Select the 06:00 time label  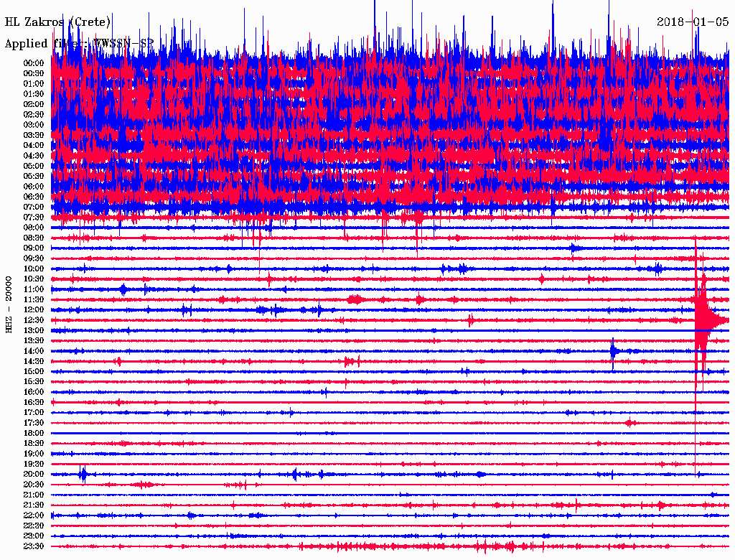(34, 187)
